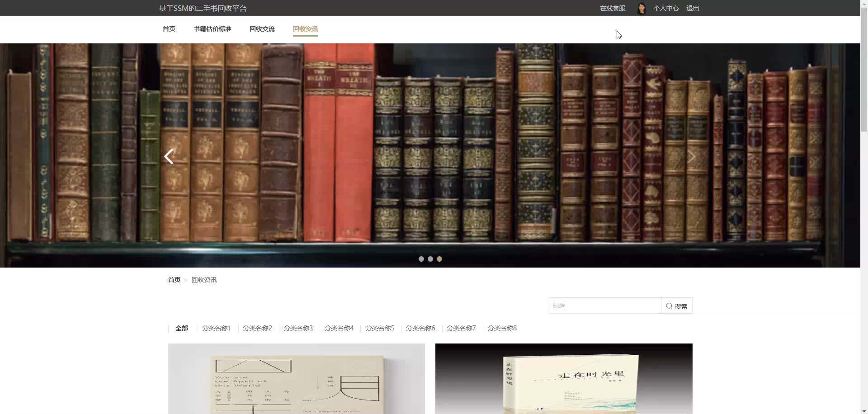Go to the 首页 navigation tab
The width and height of the screenshot is (868, 414).
[169, 29]
